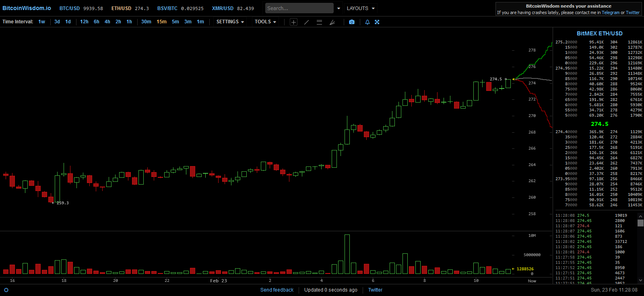The image size is (644, 296).
Task: Follow the Telegram link in the top notice
Action: pyautogui.click(x=611, y=12)
